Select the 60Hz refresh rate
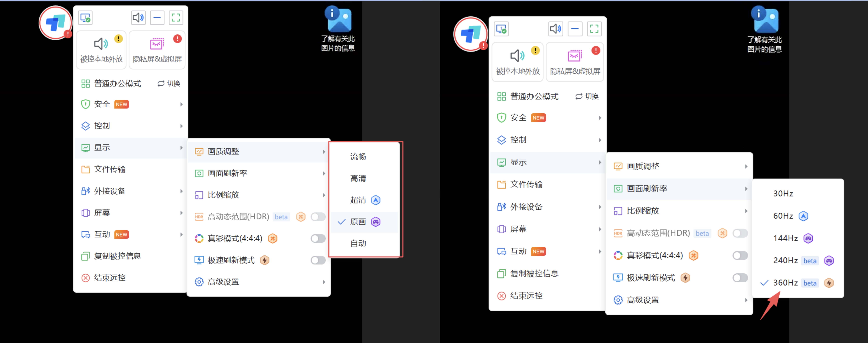Viewport: 868px width, 343px height. (x=798, y=216)
